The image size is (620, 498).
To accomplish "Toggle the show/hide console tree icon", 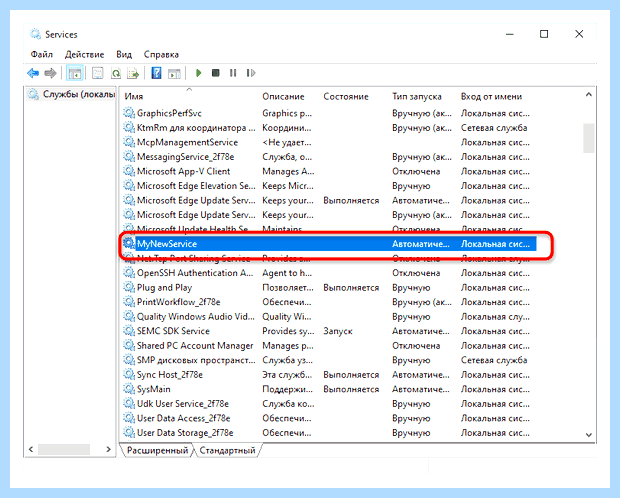I will point(75,73).
